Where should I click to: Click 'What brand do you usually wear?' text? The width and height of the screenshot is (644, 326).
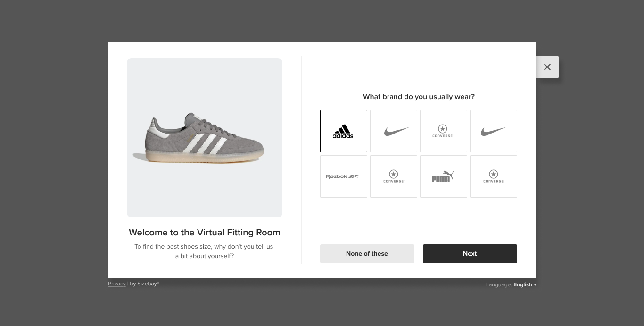(419, 97)
